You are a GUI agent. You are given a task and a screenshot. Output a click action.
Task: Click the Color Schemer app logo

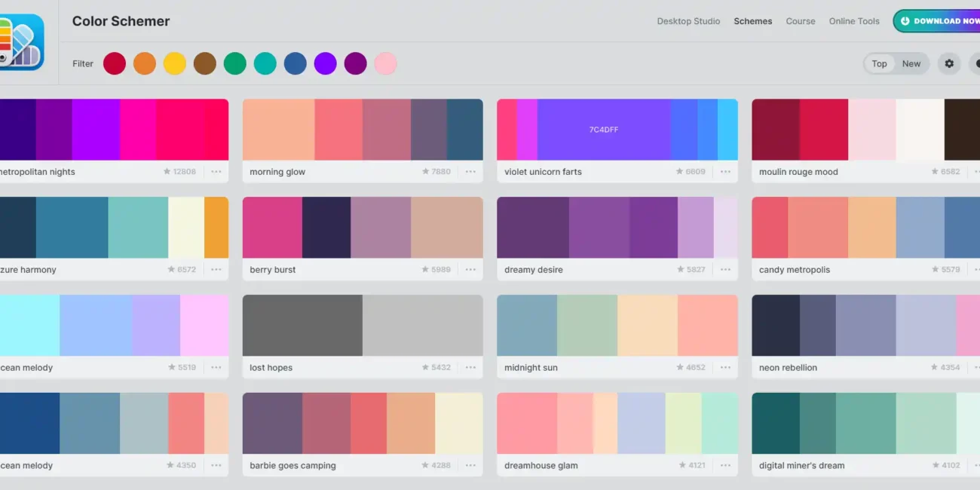pyautogui.click(x=22, y=42)
